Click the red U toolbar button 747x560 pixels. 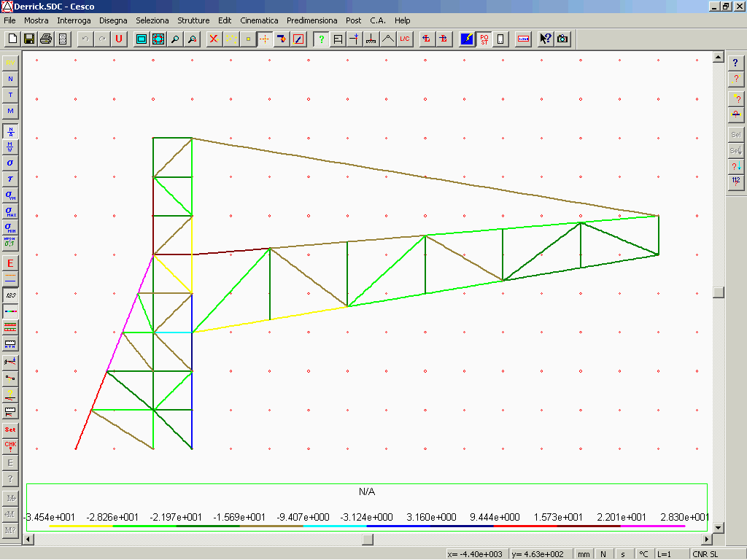(x=119, y=39)
